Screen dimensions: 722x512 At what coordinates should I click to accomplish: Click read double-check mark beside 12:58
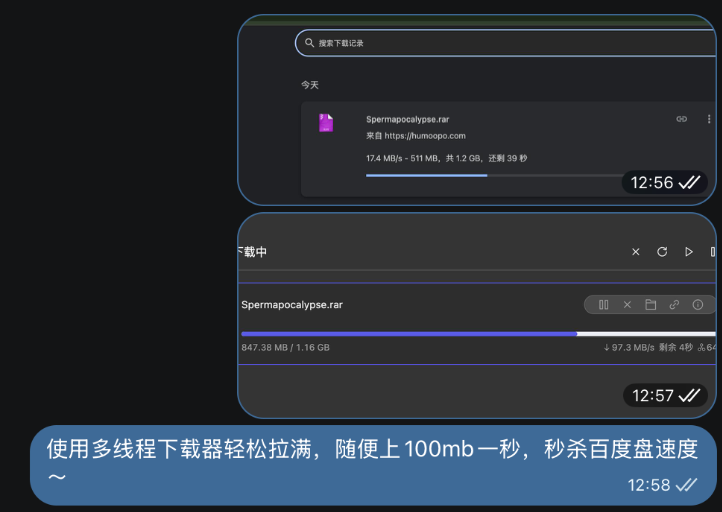coord(686,485)
